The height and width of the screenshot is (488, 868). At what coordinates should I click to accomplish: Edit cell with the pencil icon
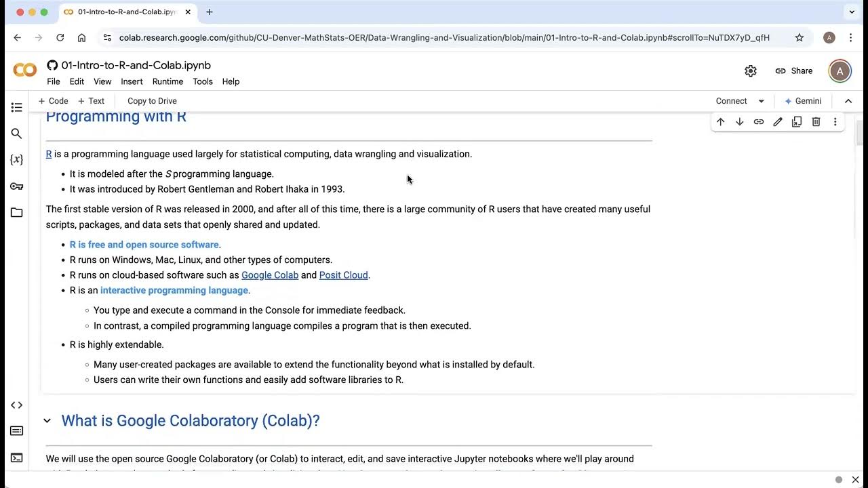(x=778, y=122)
